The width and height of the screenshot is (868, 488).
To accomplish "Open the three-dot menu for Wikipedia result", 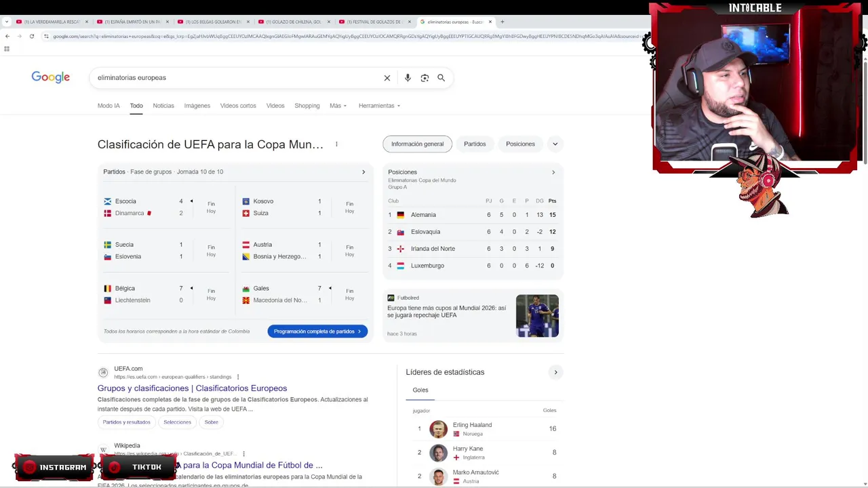I will (243, 454).
